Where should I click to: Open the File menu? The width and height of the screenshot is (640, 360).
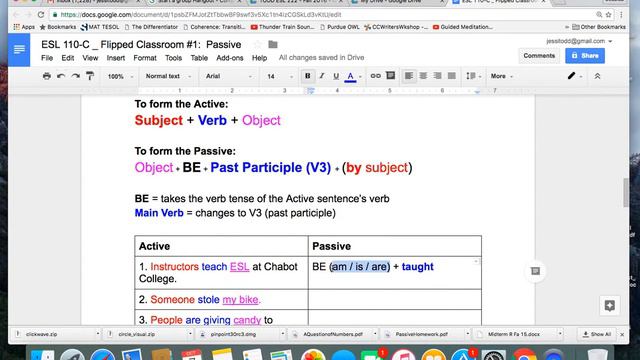click(47, 58)
